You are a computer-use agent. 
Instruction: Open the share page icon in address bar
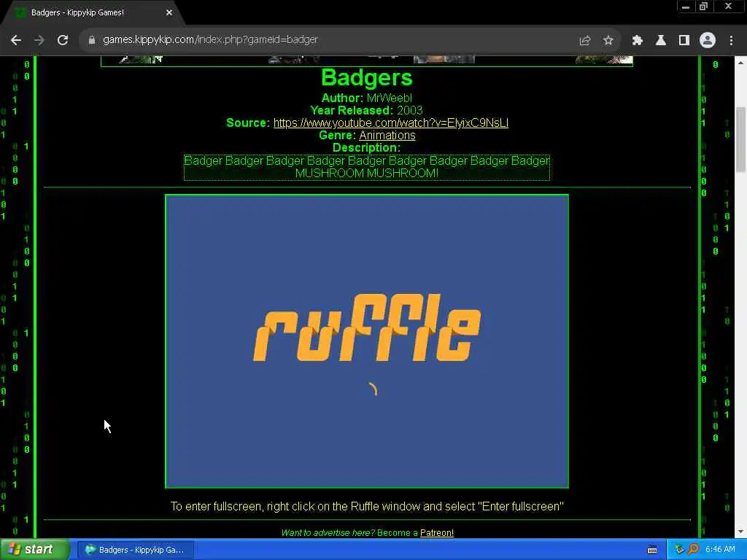point(585,41)
